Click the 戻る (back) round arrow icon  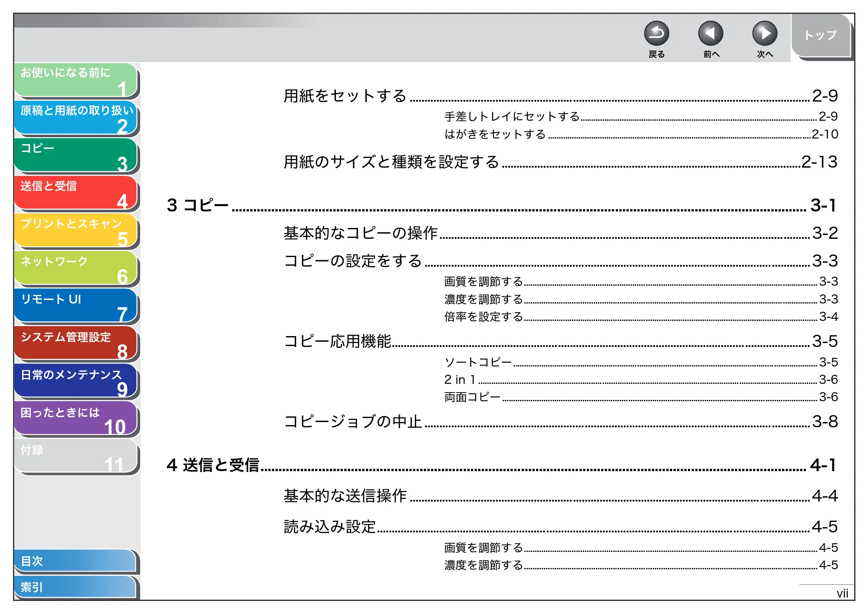656,33
